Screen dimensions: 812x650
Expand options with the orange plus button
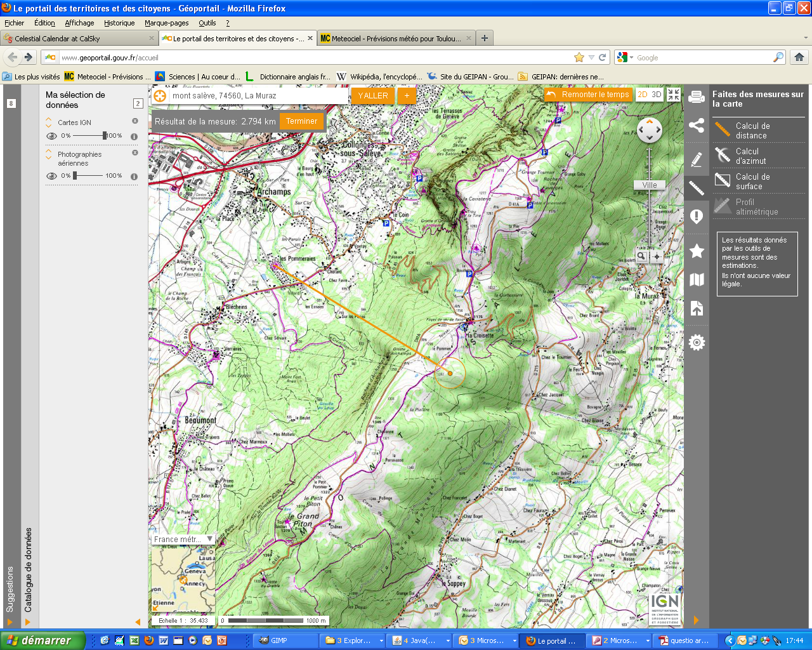click(407, 96)
